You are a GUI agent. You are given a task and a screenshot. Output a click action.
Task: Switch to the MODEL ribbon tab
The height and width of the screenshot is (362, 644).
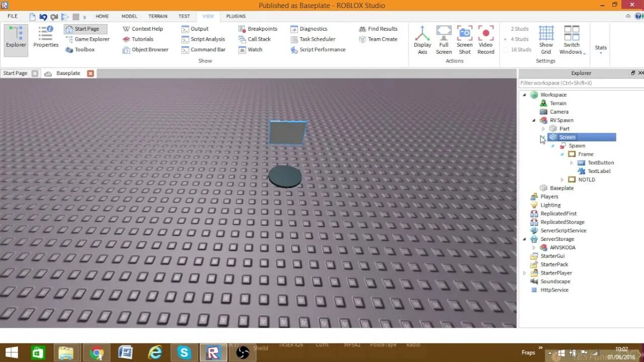pos(129,16)
